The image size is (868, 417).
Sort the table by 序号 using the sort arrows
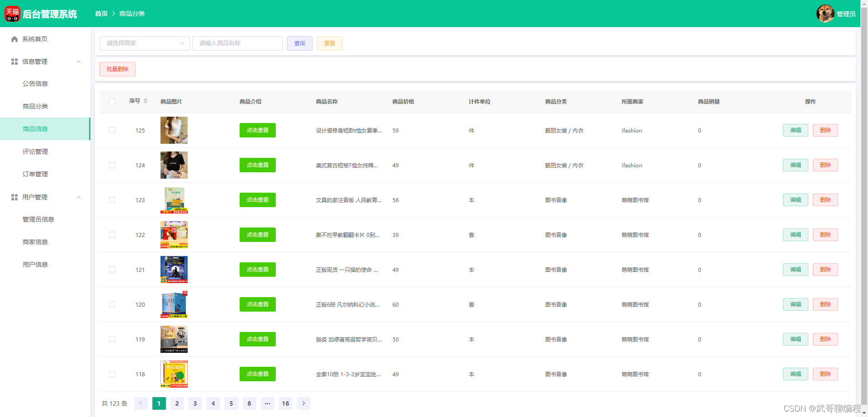pyautogui.click(x=147, y=101)
